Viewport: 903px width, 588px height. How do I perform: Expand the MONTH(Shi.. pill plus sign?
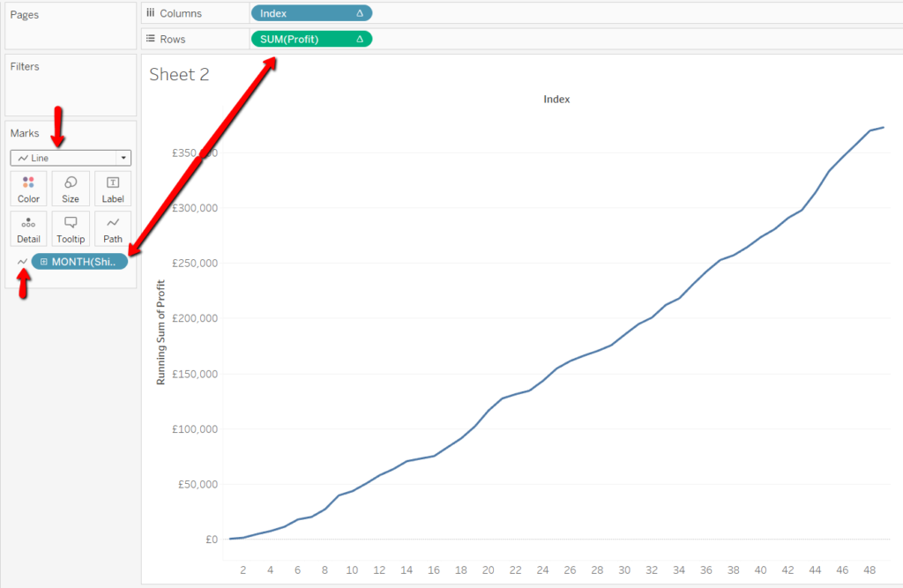coord(44,262)
